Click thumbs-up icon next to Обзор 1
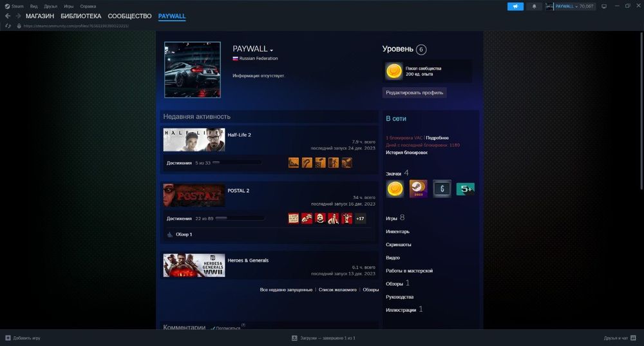Viewport: 644px width, 346px height. pyautogui.click(x=170, y=235)
